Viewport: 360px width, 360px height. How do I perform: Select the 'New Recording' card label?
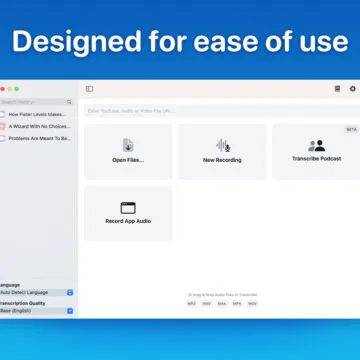tap(222, 160)
